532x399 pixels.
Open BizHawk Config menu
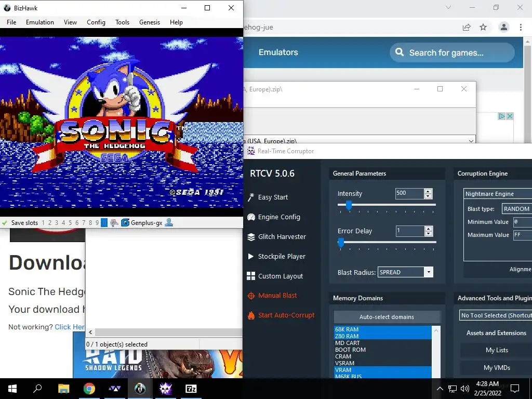point(96,22)
